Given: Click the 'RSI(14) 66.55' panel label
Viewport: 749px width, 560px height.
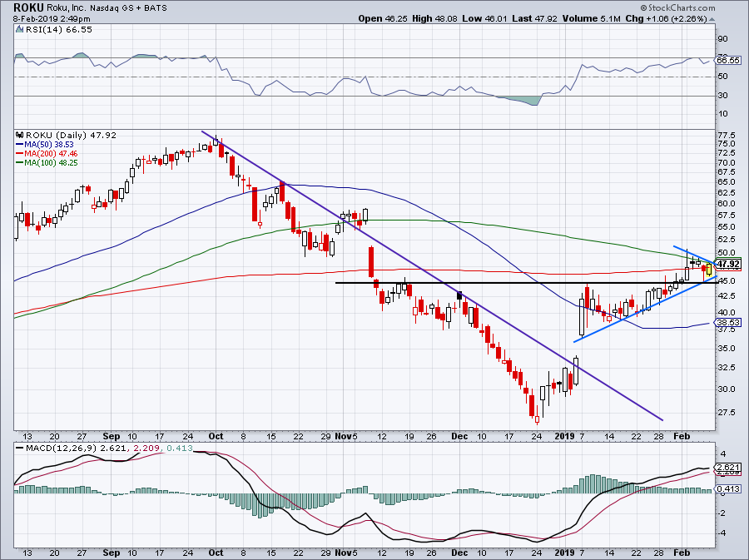Looking at the screenshot, I should 59,30.
